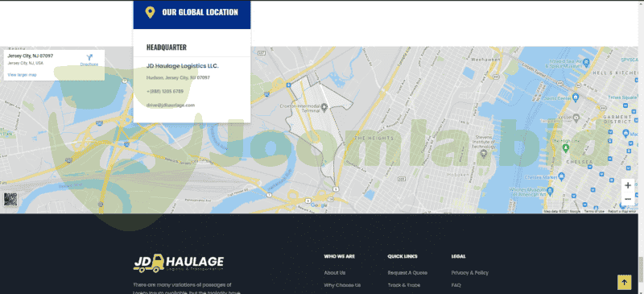The image size is (644, 294).
Task: Click the scroll-to-top arrow button
Action: (624, 282)
